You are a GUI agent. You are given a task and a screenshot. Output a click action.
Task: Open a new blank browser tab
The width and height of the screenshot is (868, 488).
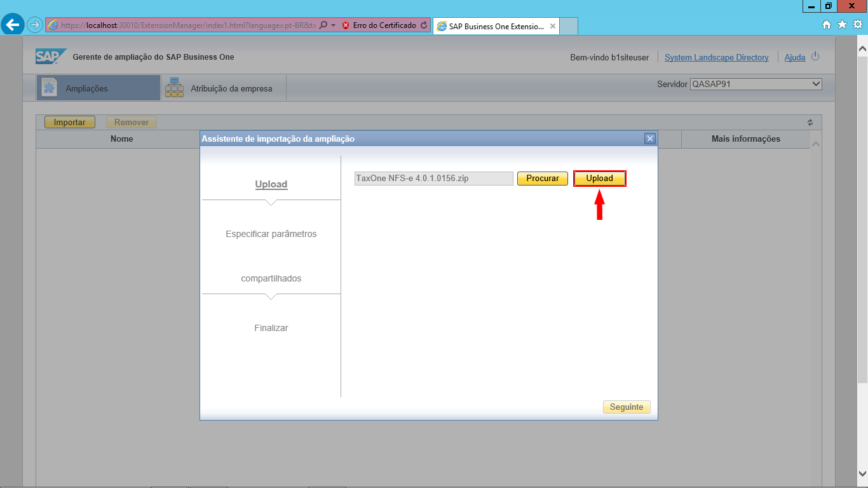pyautogui.click(x=569, y=27)
